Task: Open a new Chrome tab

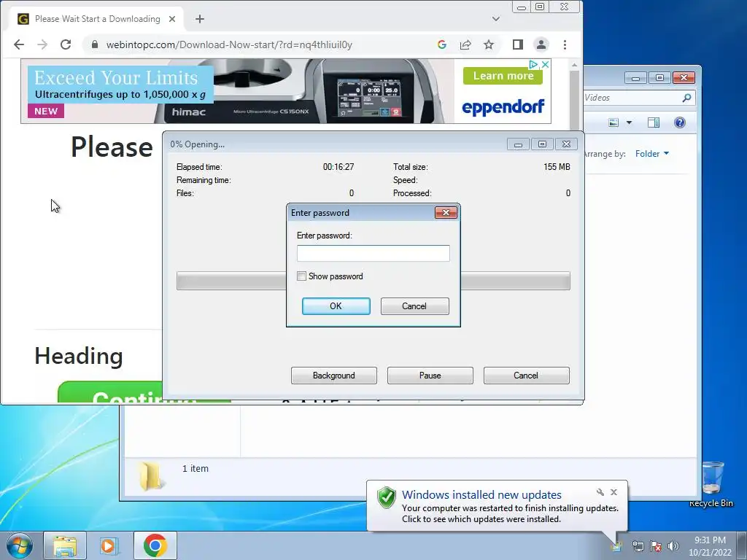Action: coord(200,19)
